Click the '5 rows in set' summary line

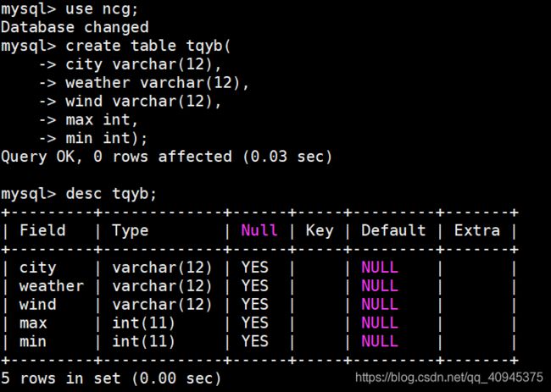111,378
